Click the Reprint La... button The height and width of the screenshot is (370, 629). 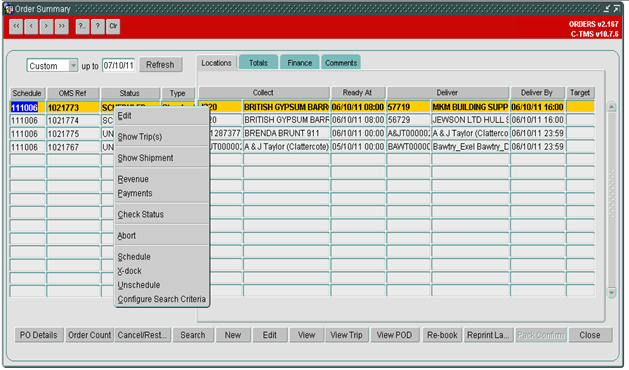488,335
